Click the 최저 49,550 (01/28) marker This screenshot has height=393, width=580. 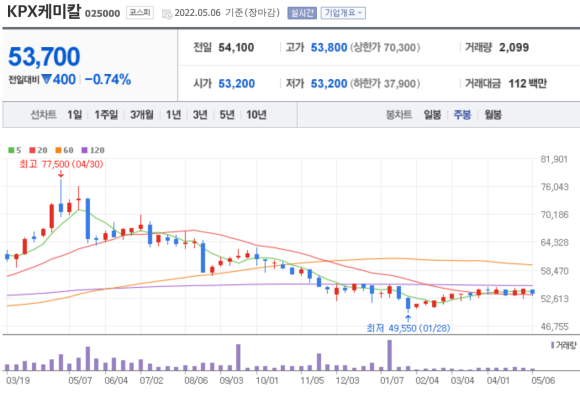(408, 328)
